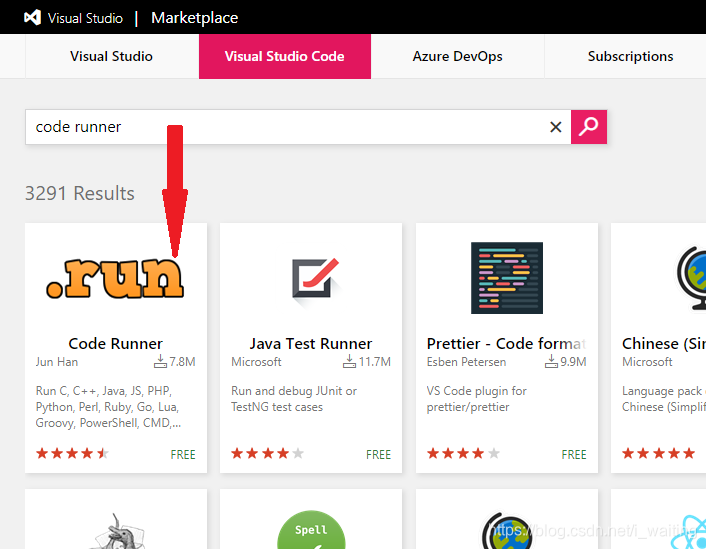The image size is (706, 549).
Task: Open the bird sketch icon card
Action: pos(118,531)
